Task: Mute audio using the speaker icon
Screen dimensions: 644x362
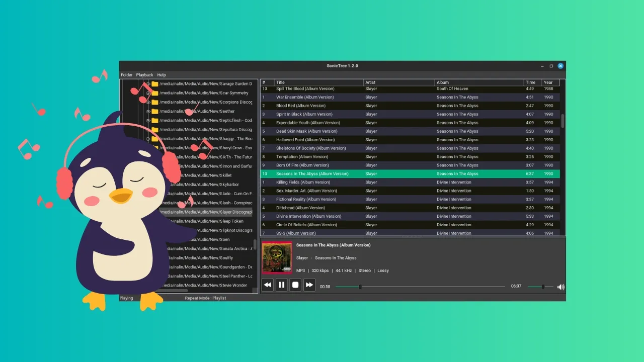Action: [x=560, y=287]
